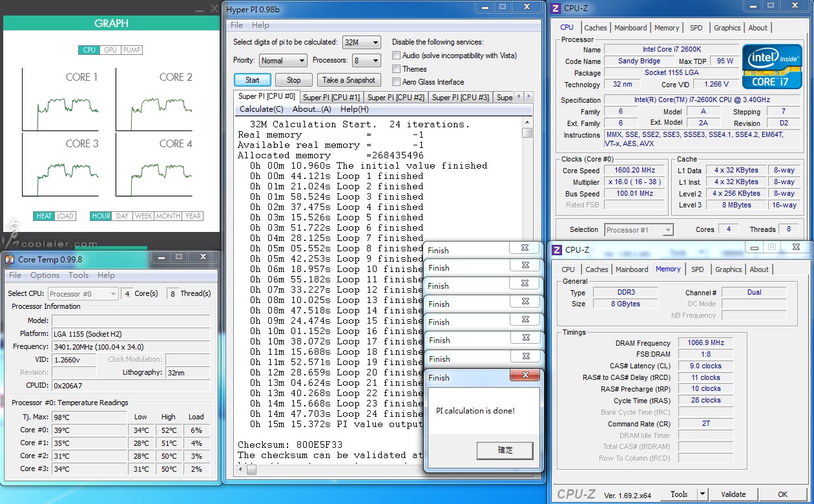
Task: Select DAY time range in graph
Action: (122, 216)
